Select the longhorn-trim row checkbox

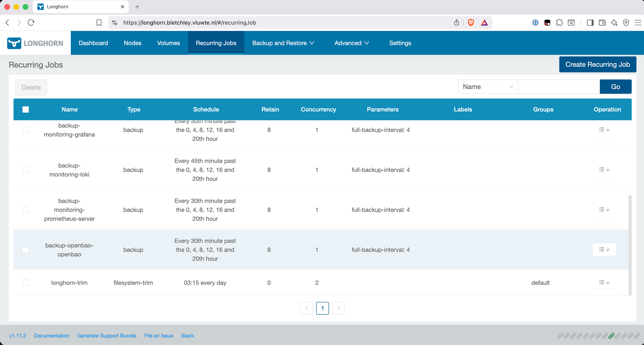tap(25, 283)
